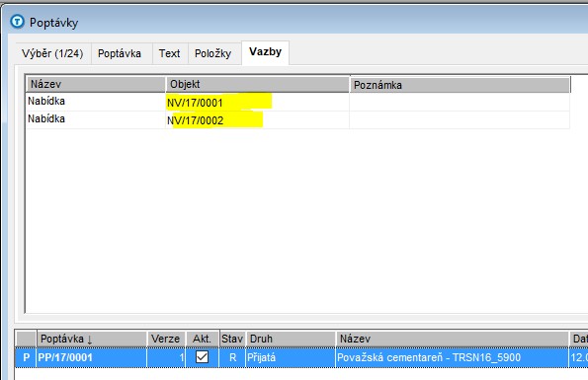Click the NV/17/0002 object cell
588x380 pixels.
(x=257, y=120)
